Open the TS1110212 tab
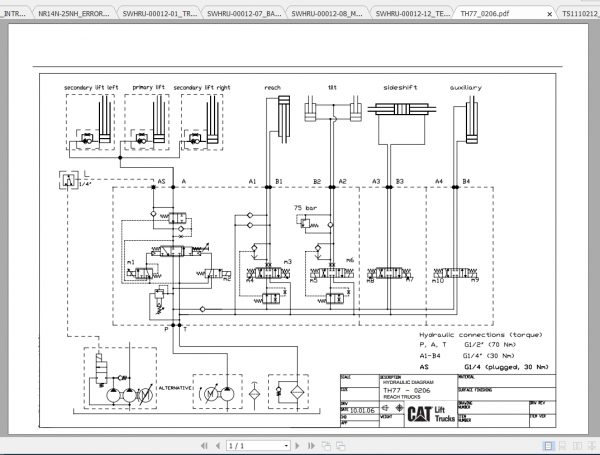The width and height of the screenshot is (600, 455). (580, 13)
